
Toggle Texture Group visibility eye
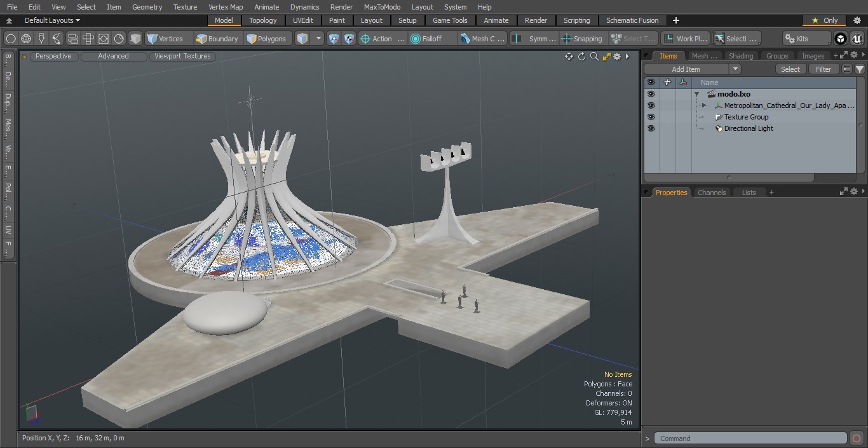(x=651, y=117)
